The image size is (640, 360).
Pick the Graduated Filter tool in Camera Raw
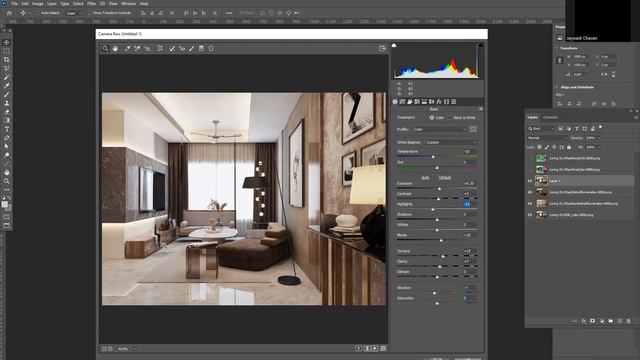tap(201, 49)
